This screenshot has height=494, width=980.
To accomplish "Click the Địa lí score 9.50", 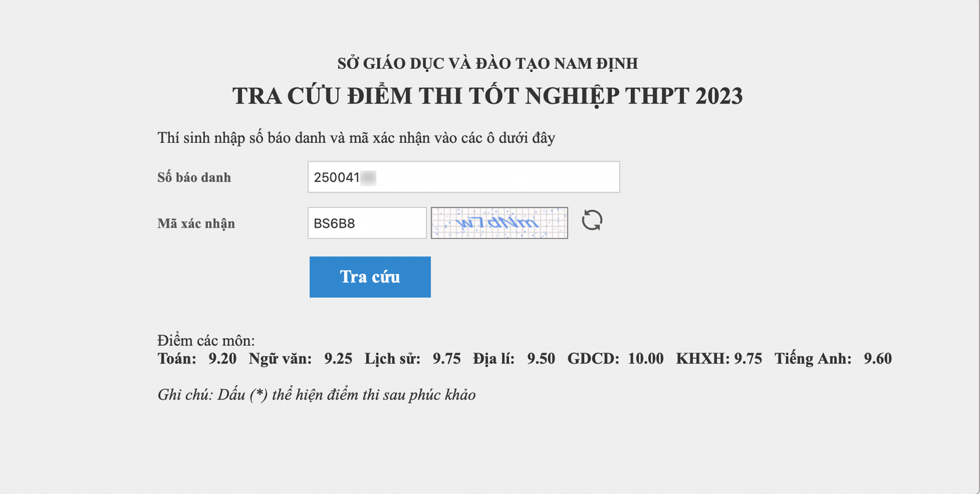I will tap(541, 359).
